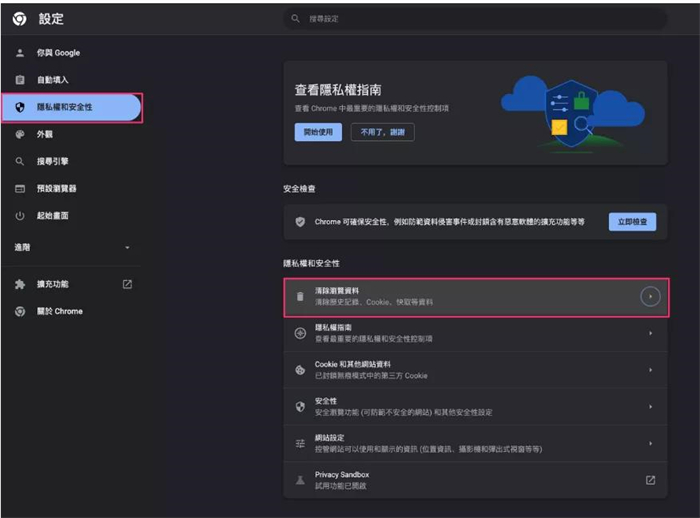Open the 隱私權指南 row chevron
The image size is (700, 518).
click(650, 333)
